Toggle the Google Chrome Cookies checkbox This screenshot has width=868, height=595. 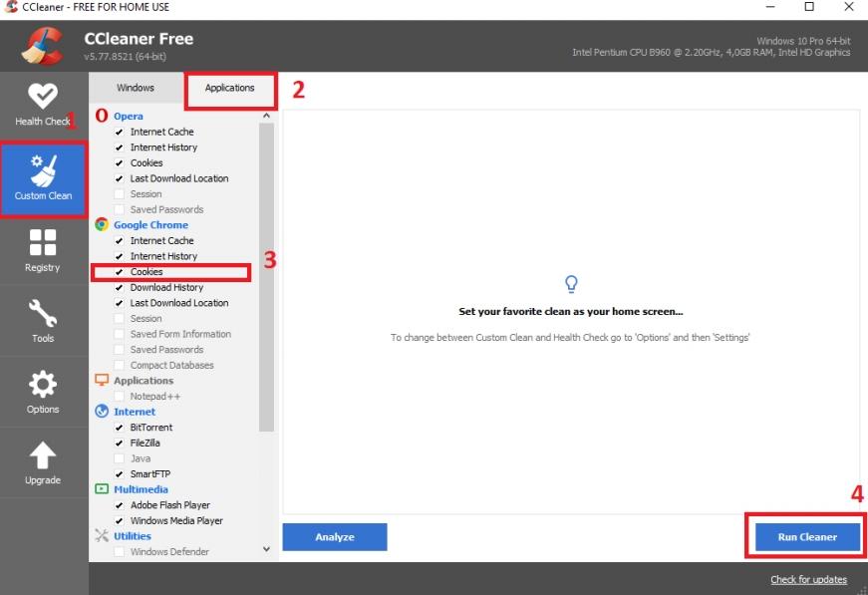pos(119,272)
